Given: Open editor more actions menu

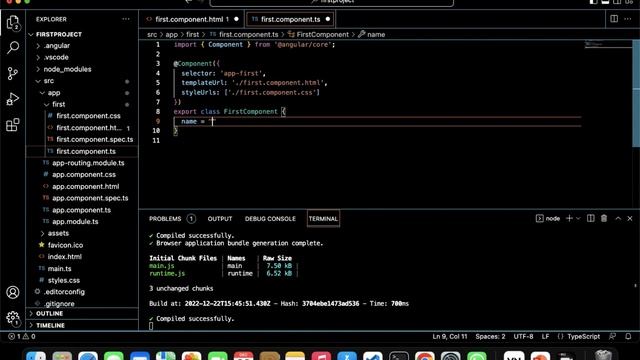Looking at the screenshot, I should tap(628, 19).
